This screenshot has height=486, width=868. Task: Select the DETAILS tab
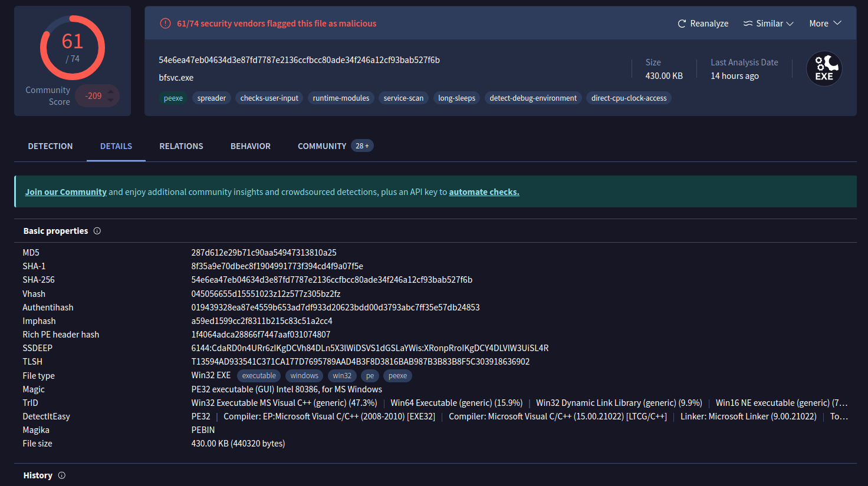pyautogui.click(x=116, y=146)
